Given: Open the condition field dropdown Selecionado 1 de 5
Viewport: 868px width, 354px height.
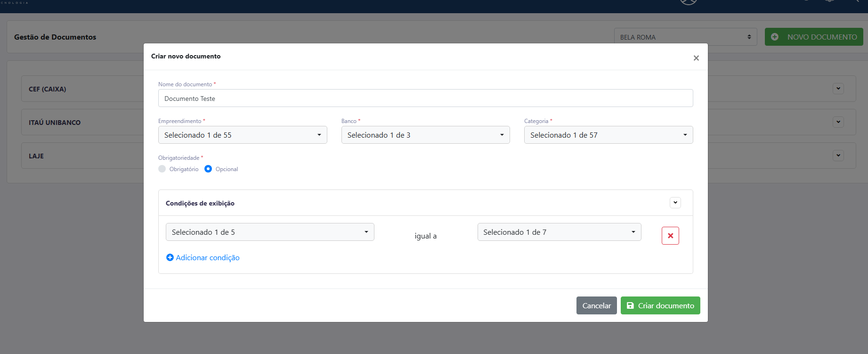Looking at the screenshot, I should tap(270, 232).
